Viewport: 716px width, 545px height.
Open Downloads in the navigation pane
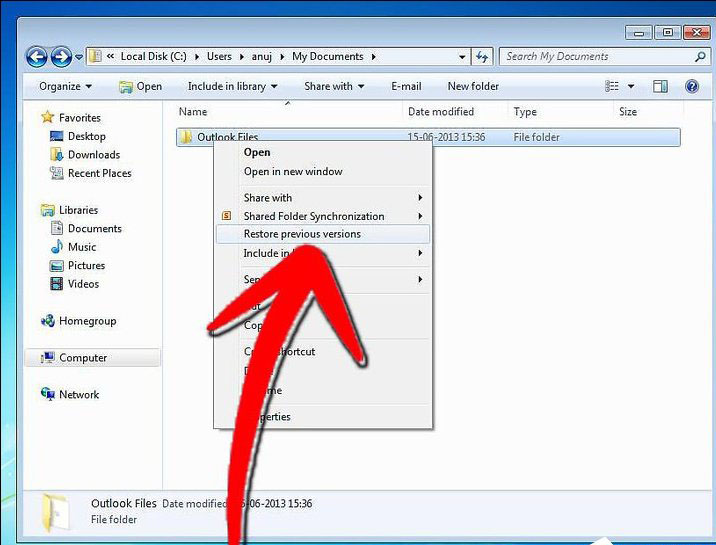coord(94,155)
